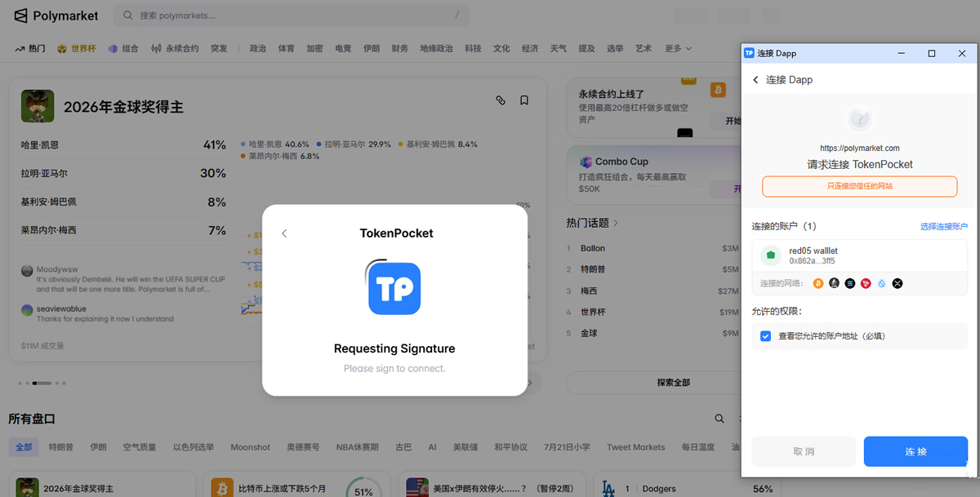Screen dimensions: 980x497
Task: Select the 全部 filter chip
Action: 24,447
